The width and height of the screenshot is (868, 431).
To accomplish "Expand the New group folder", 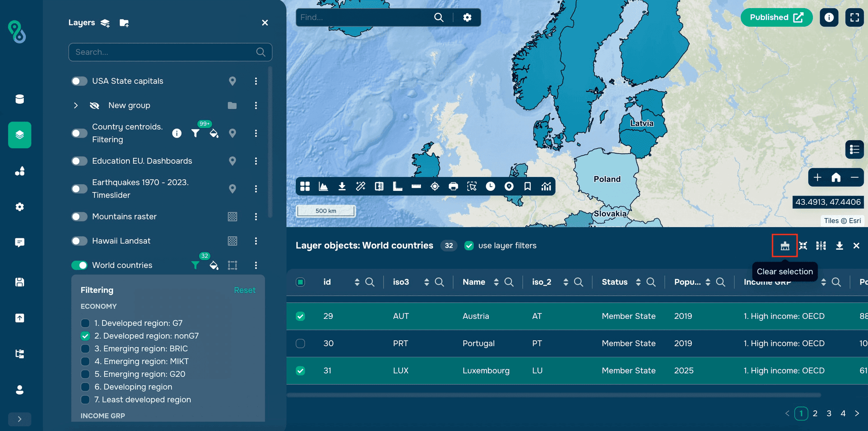I will click(x=76, y=105).
